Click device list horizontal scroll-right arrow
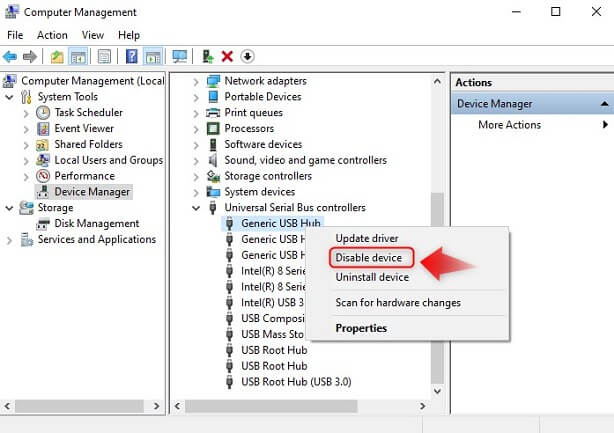The image size is (614, 433). point(423,406)
